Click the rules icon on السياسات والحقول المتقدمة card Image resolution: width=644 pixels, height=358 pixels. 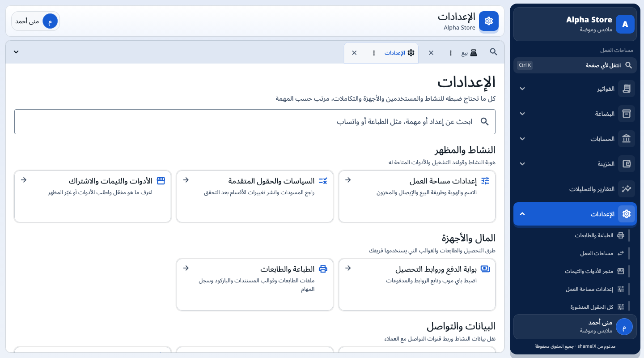pos(323,181)
